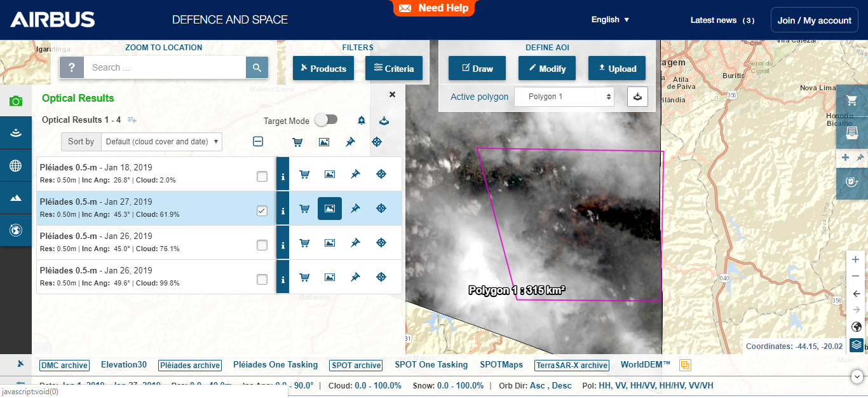868x398 pixels.
Task: Add Jan 18, 2019 Pléiades image to cart
Action: click(304, 174)
